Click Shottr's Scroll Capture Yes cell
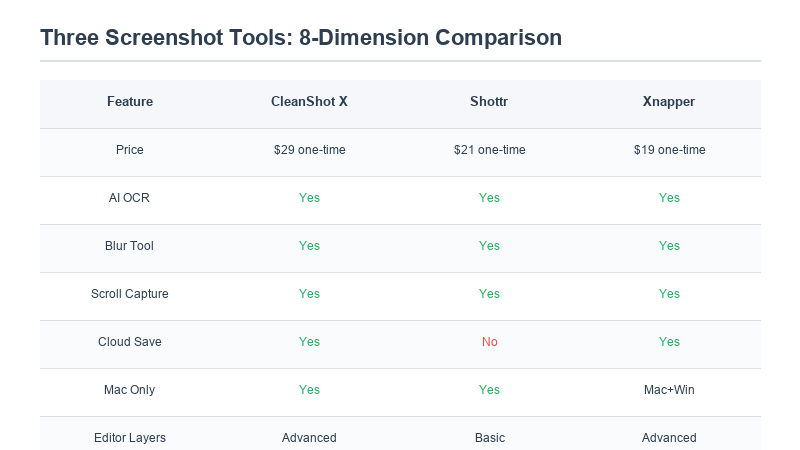Image resolution: width=800 pixels, height=450 pixels. (x=489, y=293)
